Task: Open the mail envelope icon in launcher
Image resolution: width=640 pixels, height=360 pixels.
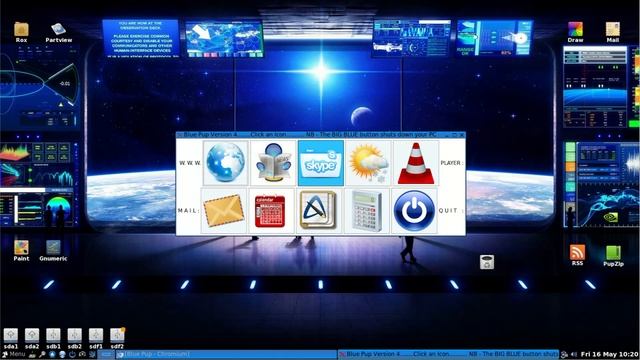Action: [224, 211]
